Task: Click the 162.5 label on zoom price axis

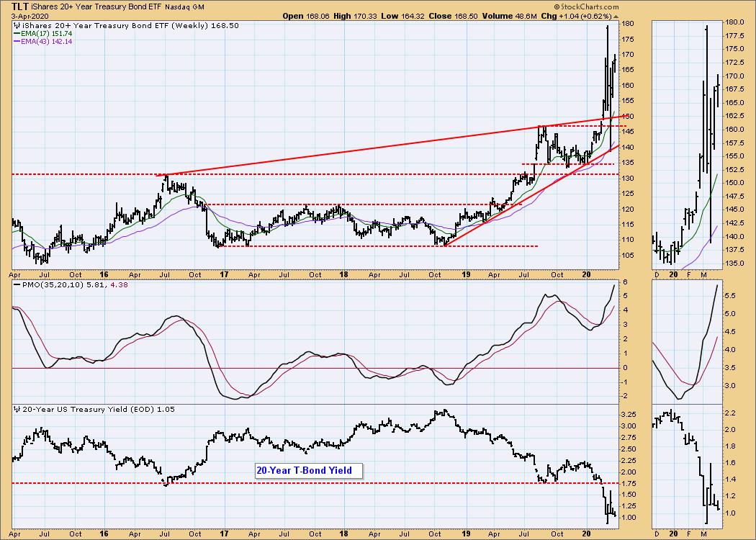Action: tap(734, 116)
